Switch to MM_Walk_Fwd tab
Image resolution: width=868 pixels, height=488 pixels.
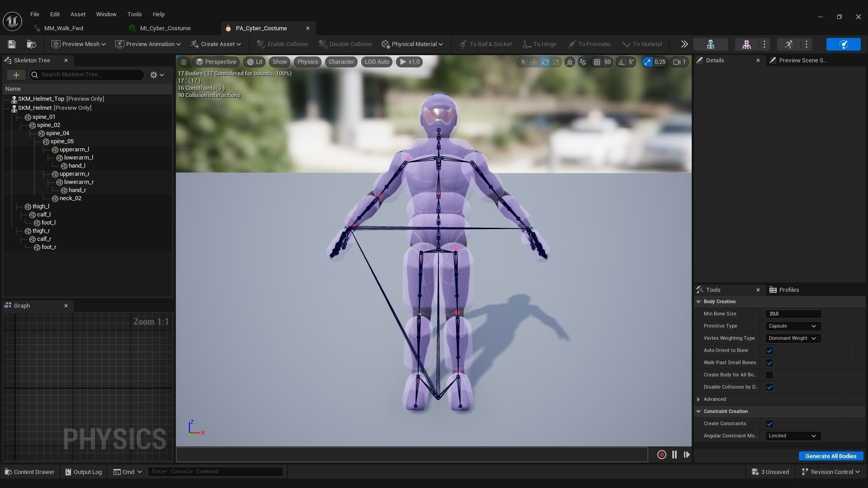(x=63, y=28)
